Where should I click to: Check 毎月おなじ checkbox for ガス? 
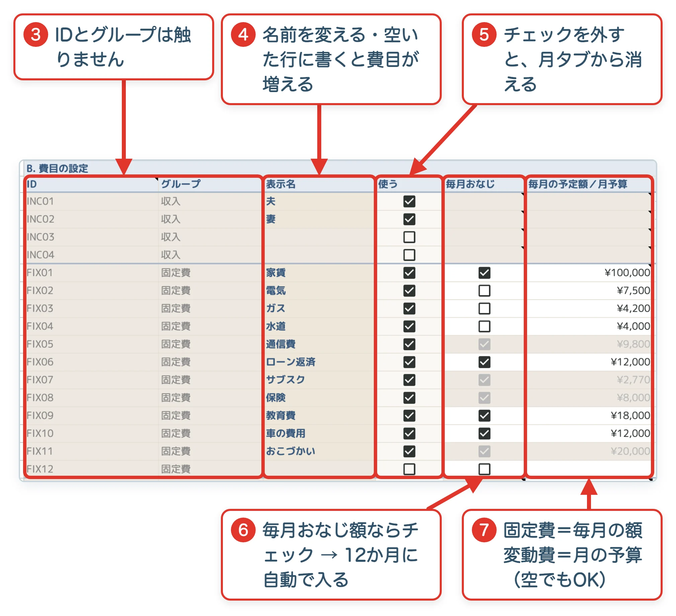click(484, 308)
